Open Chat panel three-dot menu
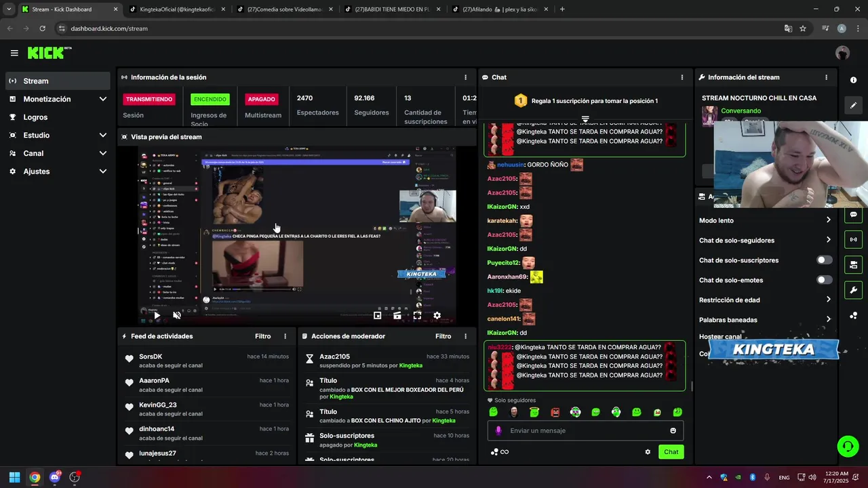868x488 pixels. pyautogui.click(x=682, y=77)
